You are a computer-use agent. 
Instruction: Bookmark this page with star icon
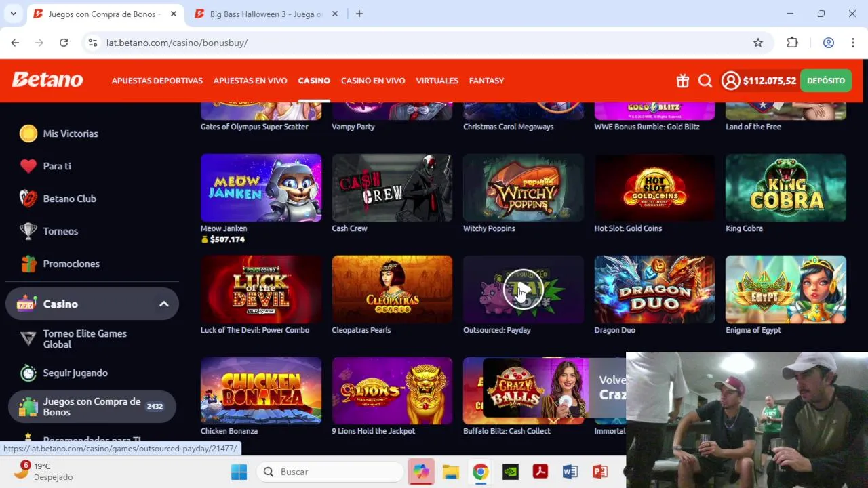coord(758,43)
